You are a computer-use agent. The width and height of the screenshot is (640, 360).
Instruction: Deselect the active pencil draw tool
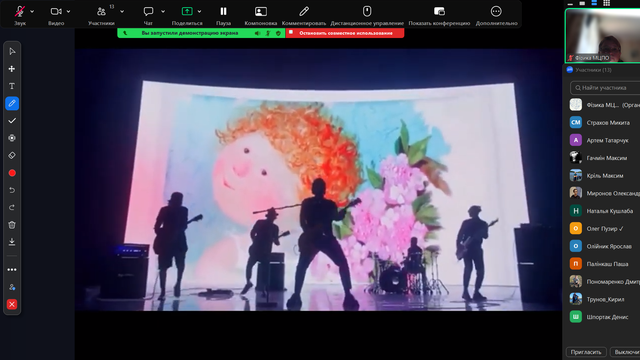12,103
